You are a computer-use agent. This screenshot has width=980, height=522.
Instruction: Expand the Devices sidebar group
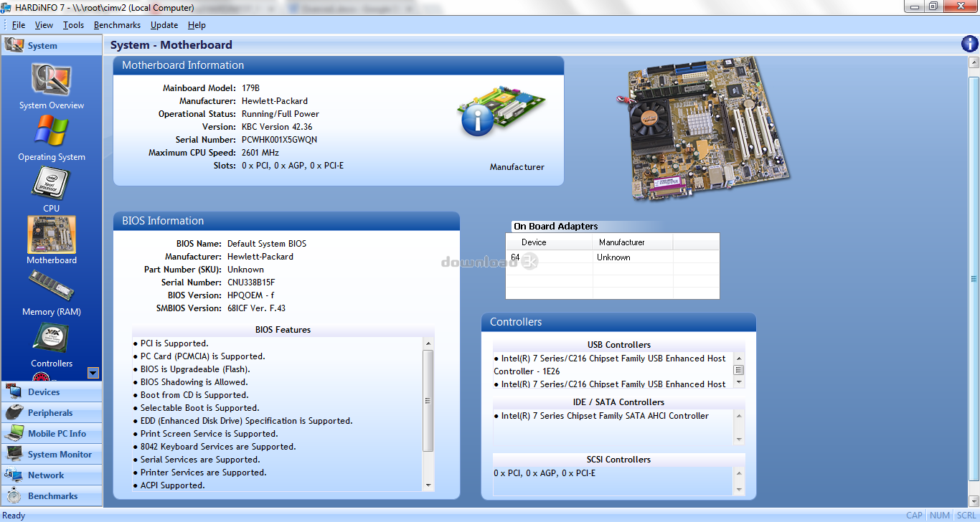(x=52, y=392)
